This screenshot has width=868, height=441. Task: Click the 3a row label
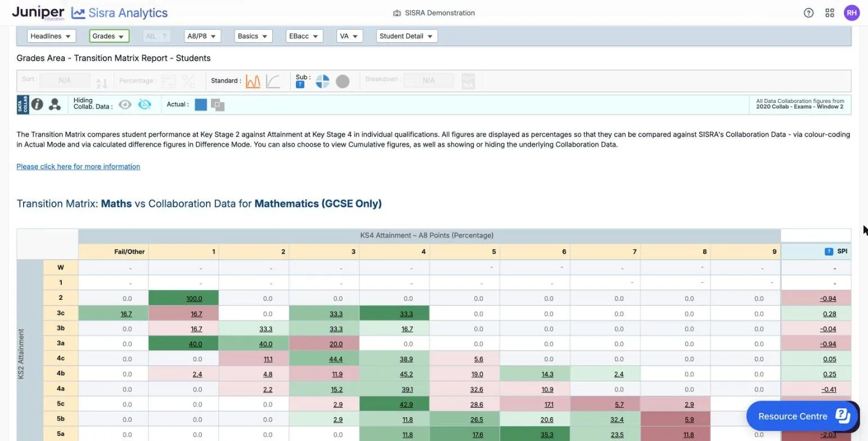61,343
